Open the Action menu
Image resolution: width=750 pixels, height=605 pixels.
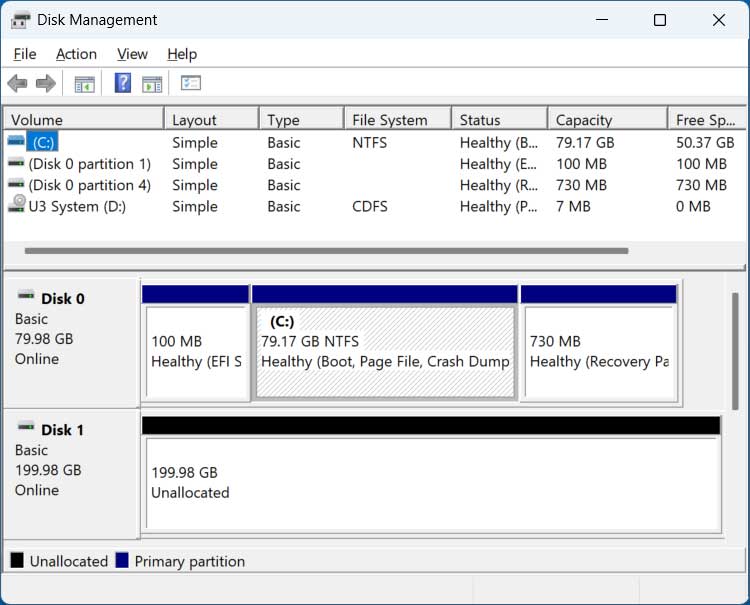[x=76, y=54]
